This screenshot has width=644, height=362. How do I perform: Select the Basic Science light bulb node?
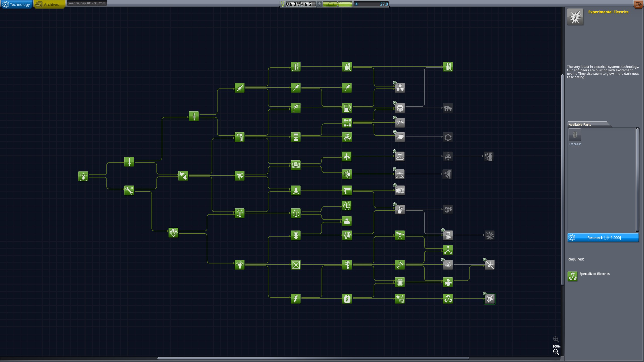coord(239,265)
